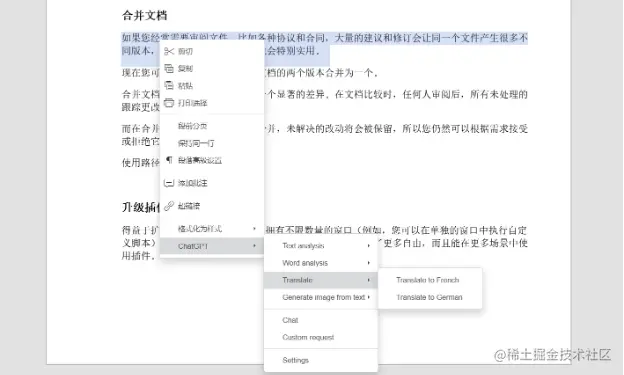This screenshot has width=624, height=375.
Task: Choose 添加批注 entry
Action: [212, 183]
